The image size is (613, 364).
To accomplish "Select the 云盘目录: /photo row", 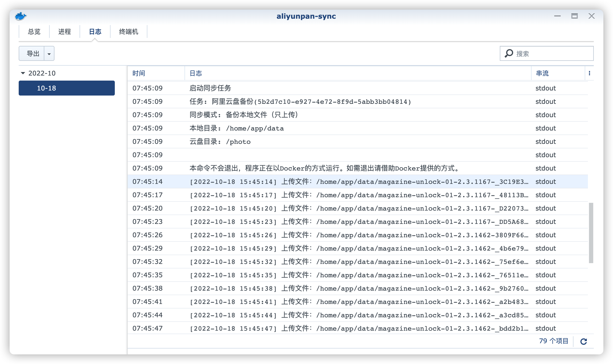I will 358,141.
